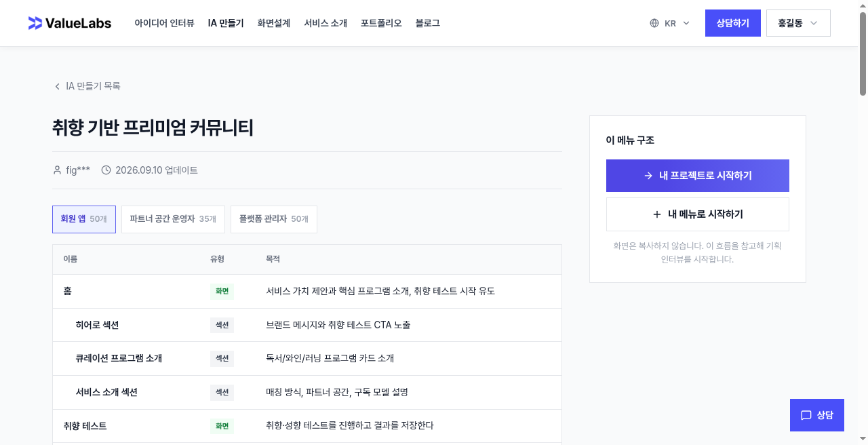The image size is (868, 445).
Task: Open 블로그 menu
Action: (x=428, y=23)
